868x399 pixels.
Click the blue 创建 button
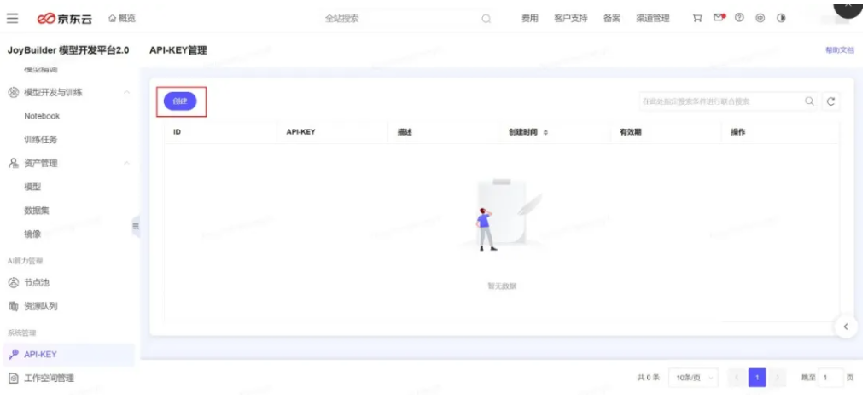coord(180,101)
